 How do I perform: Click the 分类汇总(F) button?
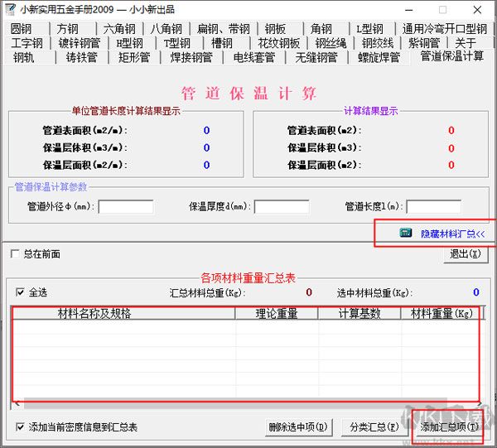coord(374,427)
